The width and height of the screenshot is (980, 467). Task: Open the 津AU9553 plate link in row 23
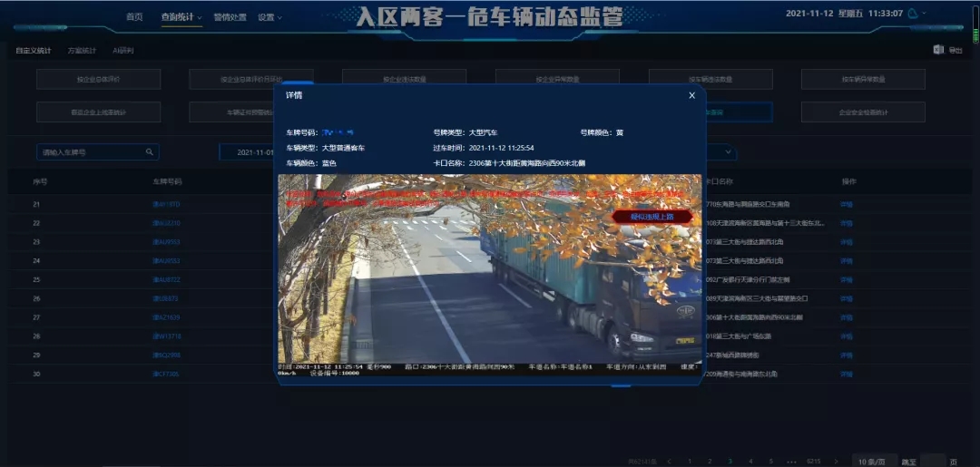(x=166, y=241)
